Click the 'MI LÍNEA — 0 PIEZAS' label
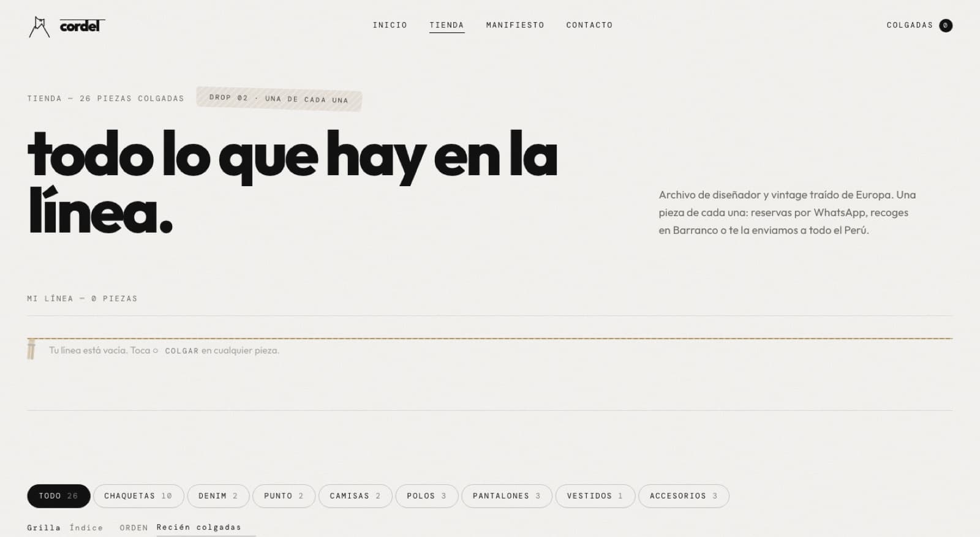Viewport: 980px width, 537px height. click(x=82, y=299)
